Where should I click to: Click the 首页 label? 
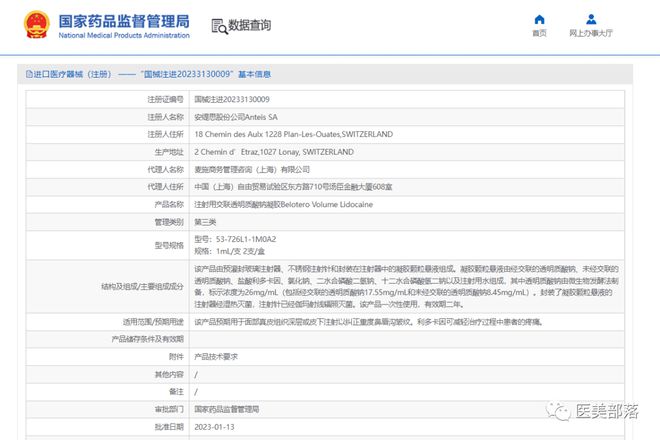[539, 33]
